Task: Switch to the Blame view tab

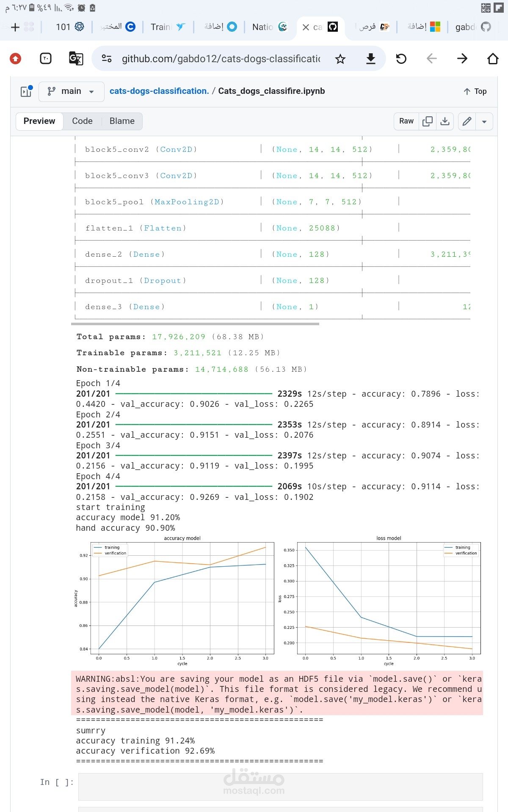Action: tap(122, 121)
